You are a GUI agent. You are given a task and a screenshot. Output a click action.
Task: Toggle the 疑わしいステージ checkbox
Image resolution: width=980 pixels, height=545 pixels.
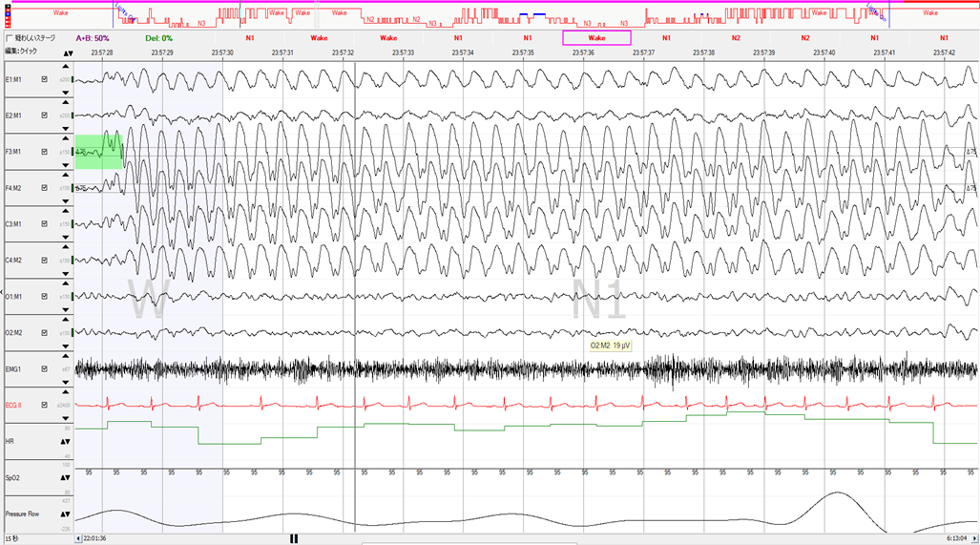tap(10, 38)
